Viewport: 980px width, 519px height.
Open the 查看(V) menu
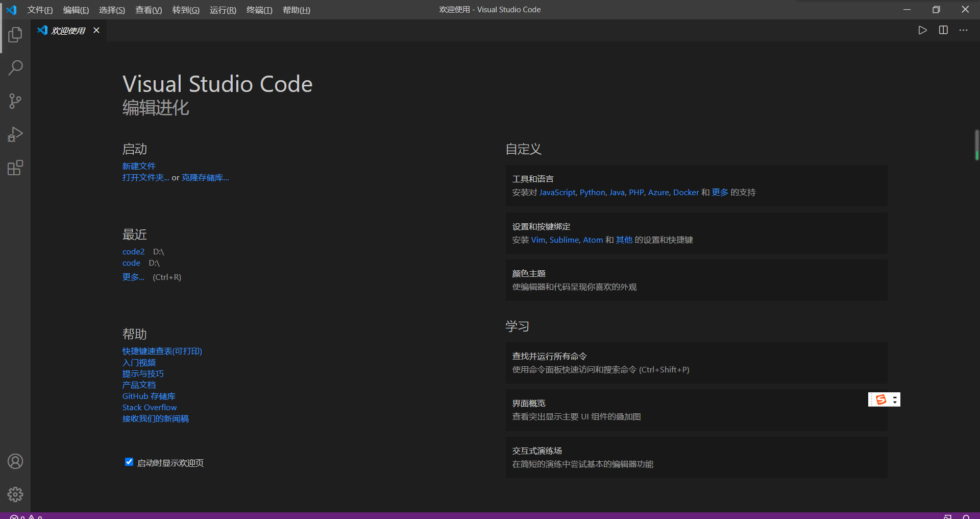149,10
